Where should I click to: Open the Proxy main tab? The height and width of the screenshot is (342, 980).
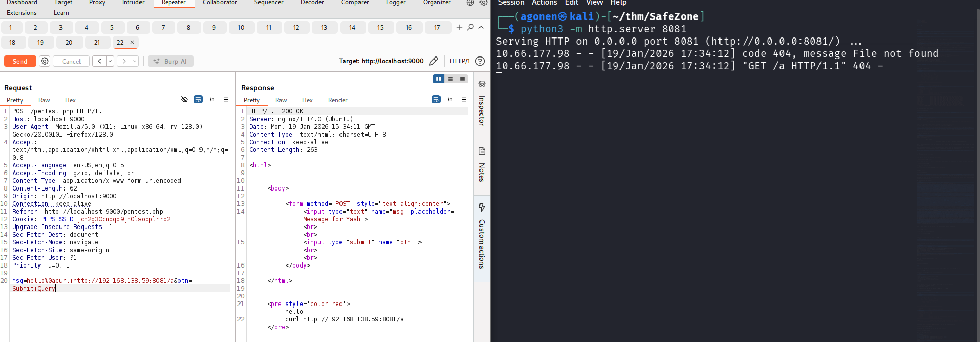tap(97, 3)
